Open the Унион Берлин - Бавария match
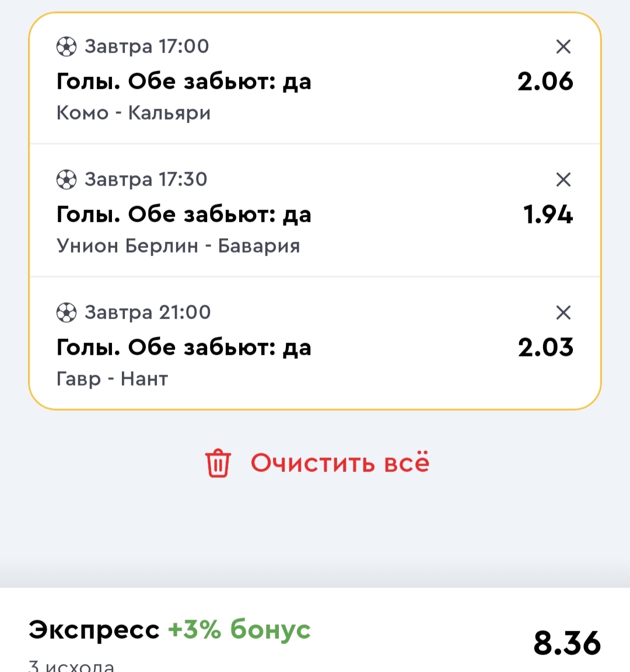 (x=178, y=246)
